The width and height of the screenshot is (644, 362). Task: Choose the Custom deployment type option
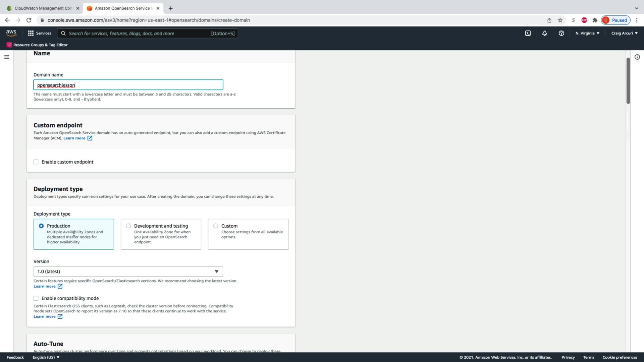pos(216,226)
